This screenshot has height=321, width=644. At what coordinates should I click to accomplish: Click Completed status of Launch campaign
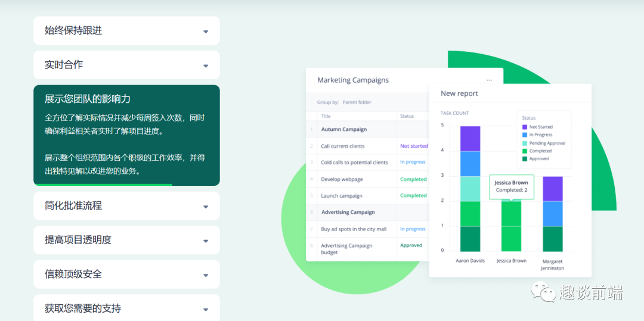tap(413, 195)
